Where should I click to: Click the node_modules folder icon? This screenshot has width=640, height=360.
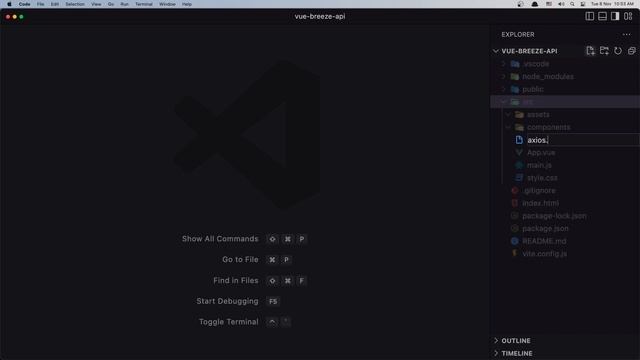(515, 76)
